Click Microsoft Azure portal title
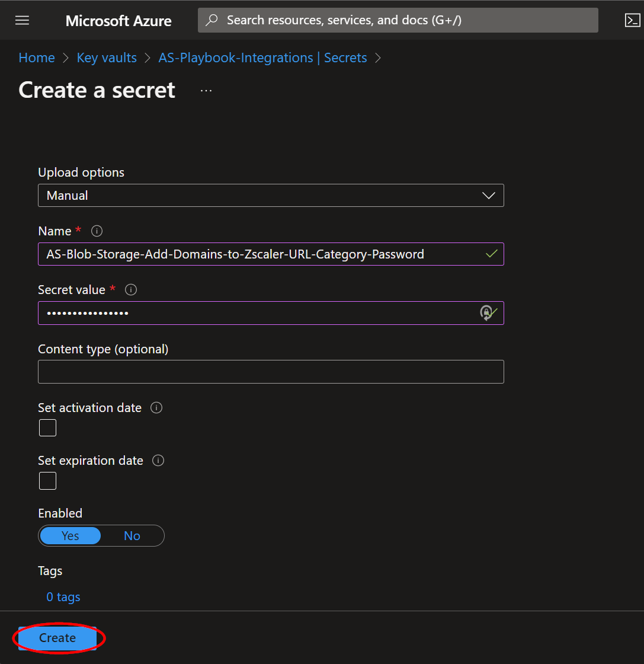This screenshot has height=664, width=644. point(118,20)
